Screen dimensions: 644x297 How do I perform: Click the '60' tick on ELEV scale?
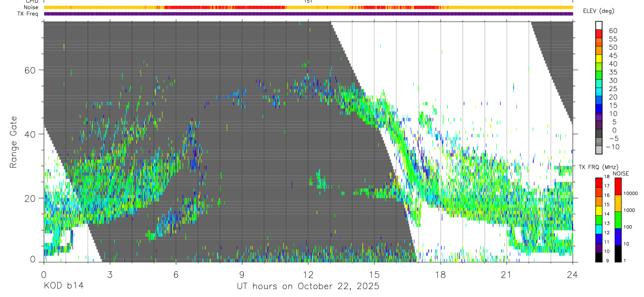tap(613, 30)
